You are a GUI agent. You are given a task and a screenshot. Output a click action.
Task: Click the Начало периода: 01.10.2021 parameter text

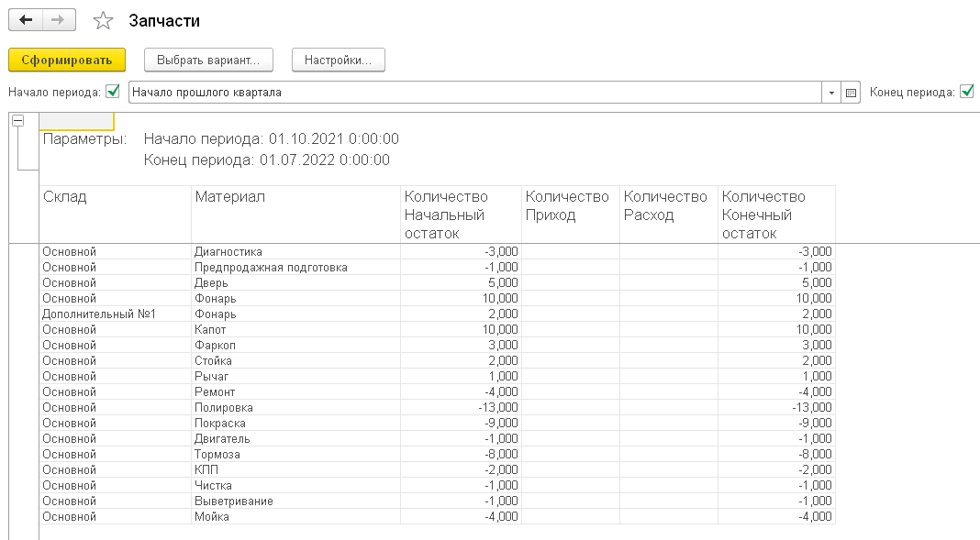click(272, 138)
